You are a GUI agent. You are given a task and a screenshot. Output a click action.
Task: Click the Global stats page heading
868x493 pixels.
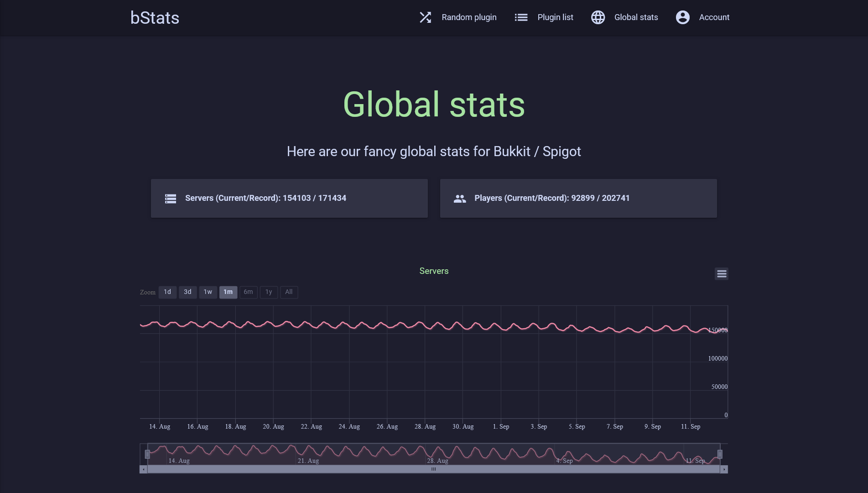pos(434,105)
